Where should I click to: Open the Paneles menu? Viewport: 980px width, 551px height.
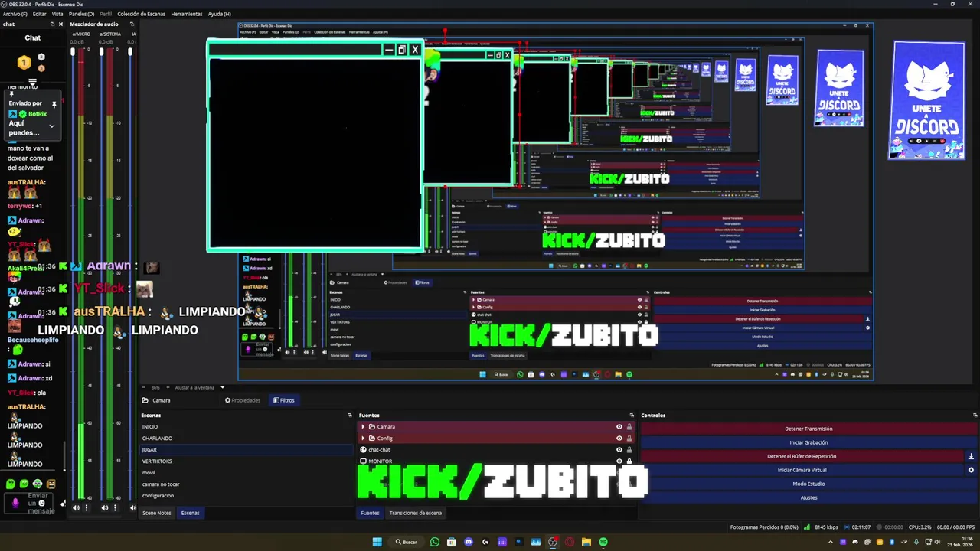tap(81, 14)
